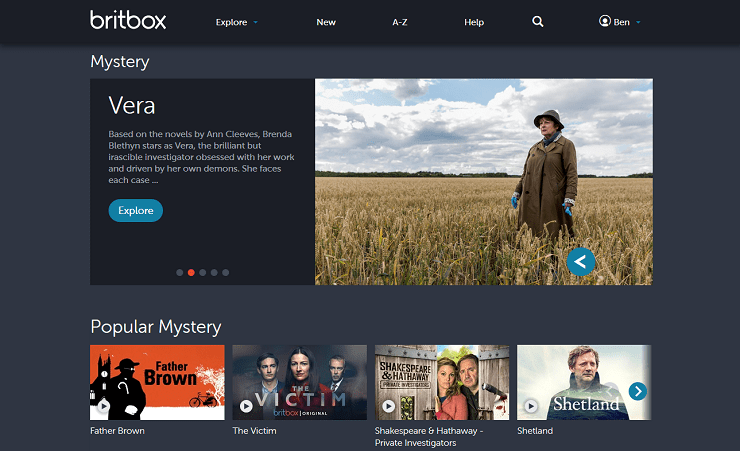Open the Shakespeare & Hathaway thumbnail
This screenshot has width=740, height=451.
click(x=442, y=383)
